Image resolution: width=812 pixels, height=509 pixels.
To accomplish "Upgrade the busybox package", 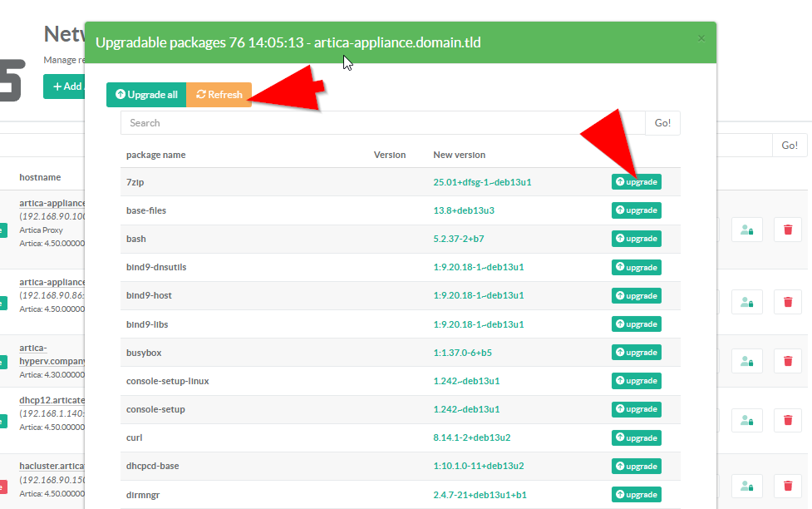I will pyautogui.click(x=636, y=353).
